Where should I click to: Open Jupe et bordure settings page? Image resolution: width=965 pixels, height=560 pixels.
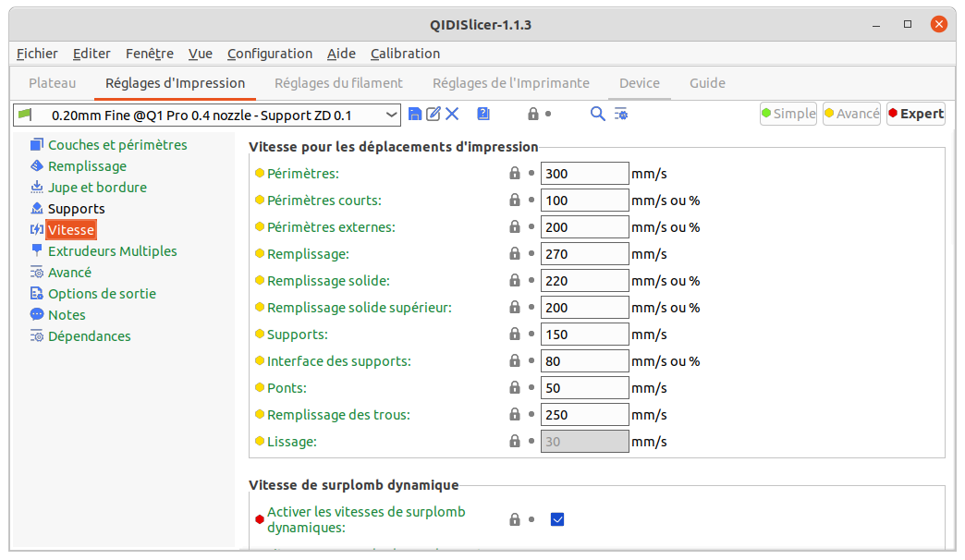tap(97, 187)
